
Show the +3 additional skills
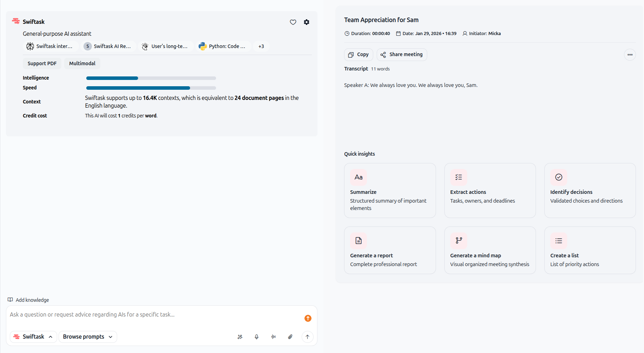[261, 46]
